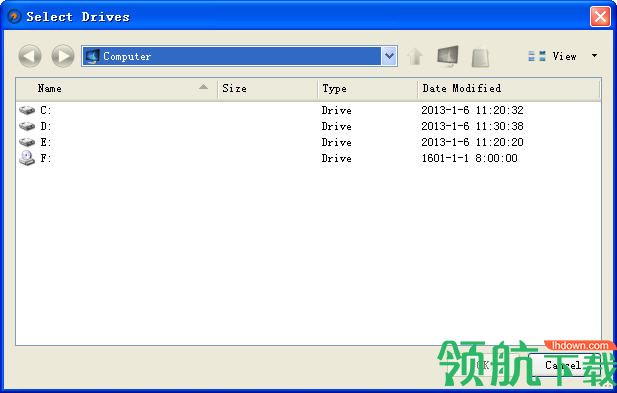The width and height of the screenshot is (617, 393).
Task: Click the E: hard drive icon
Action: point(27,142)
